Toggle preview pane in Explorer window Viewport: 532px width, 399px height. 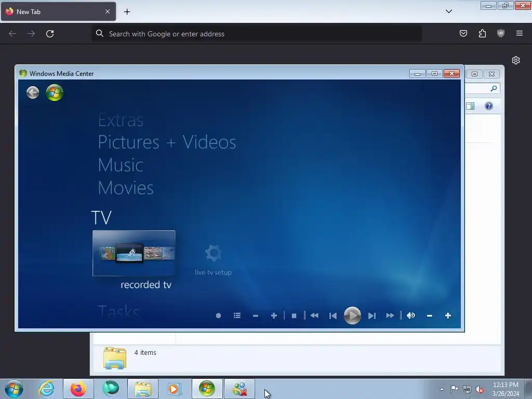470,106
